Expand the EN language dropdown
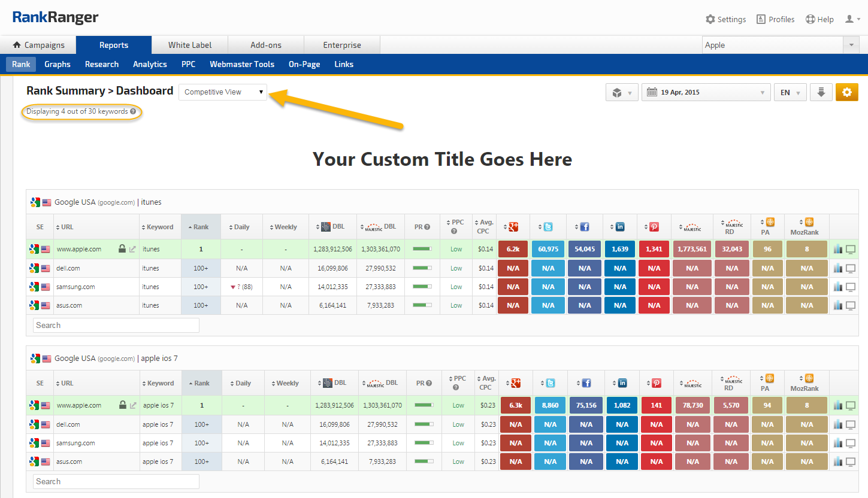The height and width of the screenshot is (498, 868). click(x=790, y=92)
